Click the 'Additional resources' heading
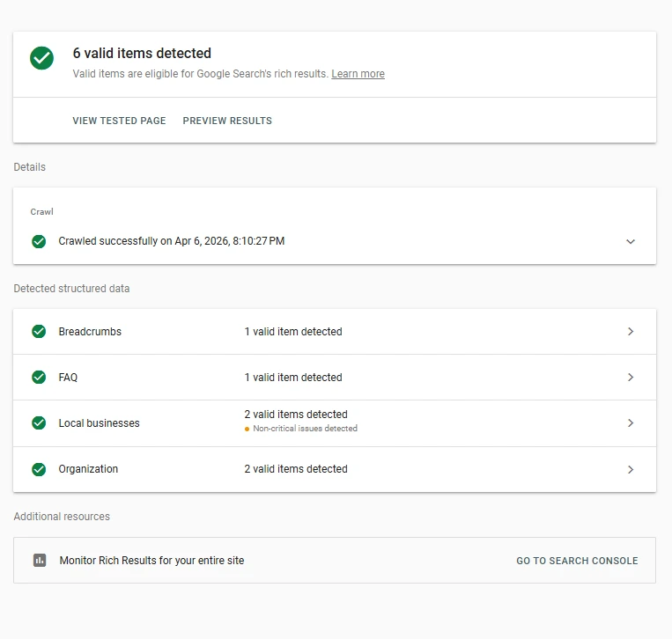Viewport: 672px width, 639px height. tap(62, 516)
